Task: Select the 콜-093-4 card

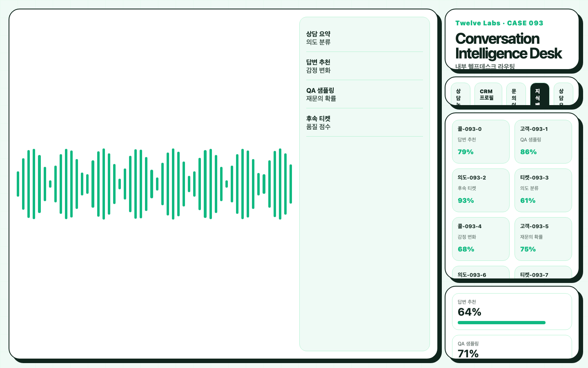Action: click(481, 239)
